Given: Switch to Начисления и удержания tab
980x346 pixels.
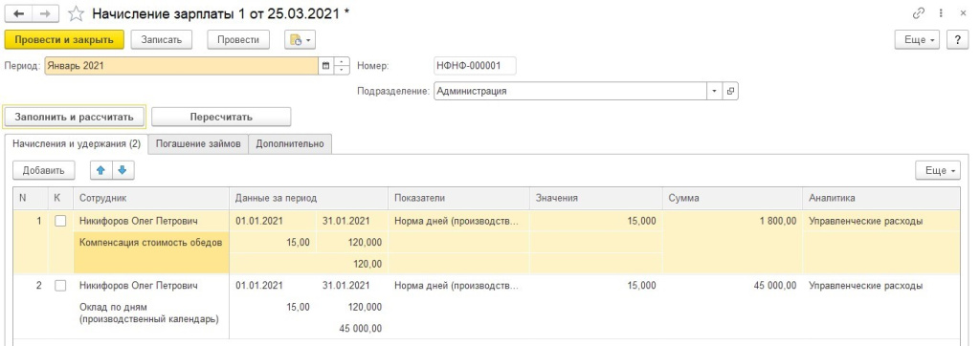Looking at the screenshot, I should 77,143.
